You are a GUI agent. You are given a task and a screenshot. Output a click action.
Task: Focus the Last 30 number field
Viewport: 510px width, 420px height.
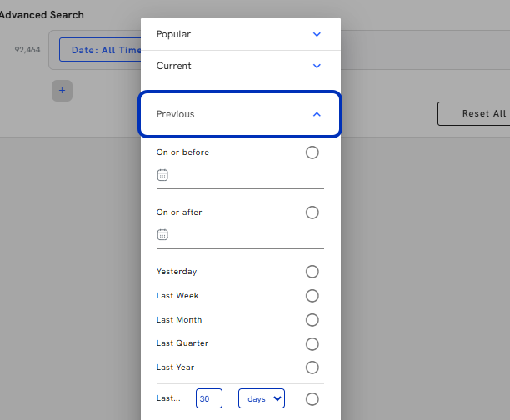[209, 398]
